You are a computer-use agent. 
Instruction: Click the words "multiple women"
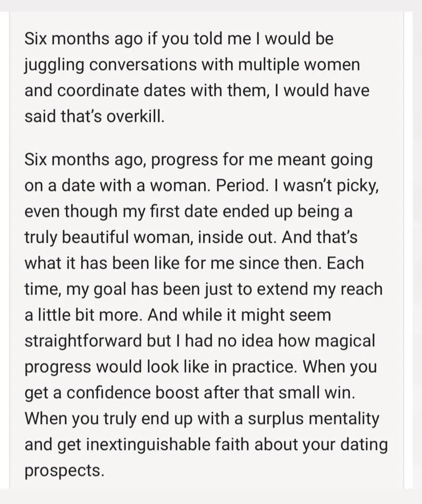tap(299, 64)
